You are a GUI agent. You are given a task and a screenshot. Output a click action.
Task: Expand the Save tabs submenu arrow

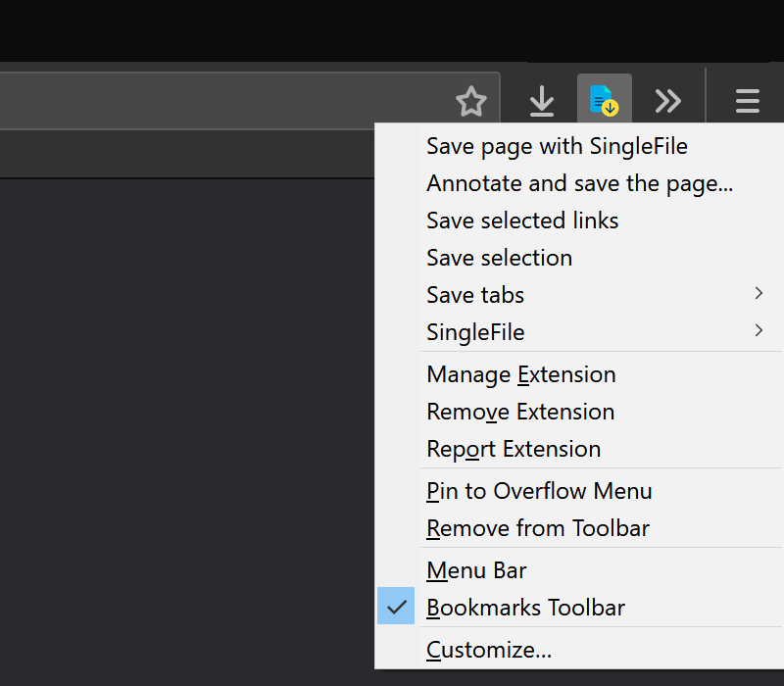pos(759,294)
